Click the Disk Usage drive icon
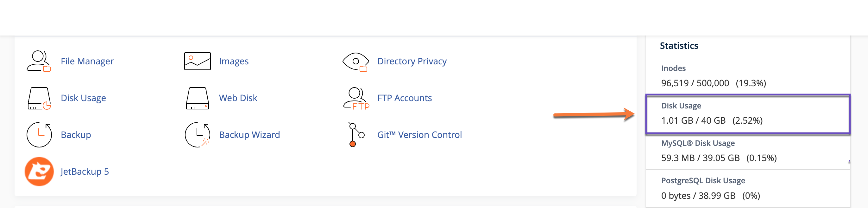Viewport: 868px width, 208px height. (39, 98)
